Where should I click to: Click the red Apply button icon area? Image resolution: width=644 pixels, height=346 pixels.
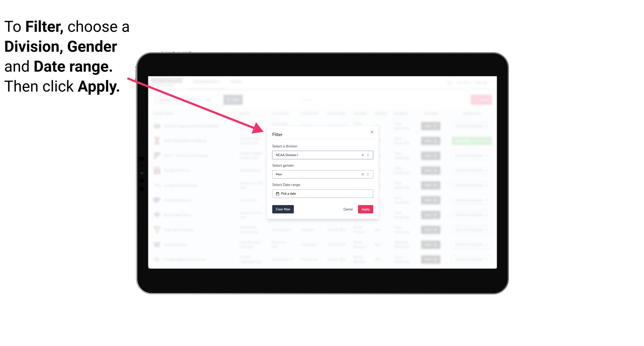click(x=365, y=209)
